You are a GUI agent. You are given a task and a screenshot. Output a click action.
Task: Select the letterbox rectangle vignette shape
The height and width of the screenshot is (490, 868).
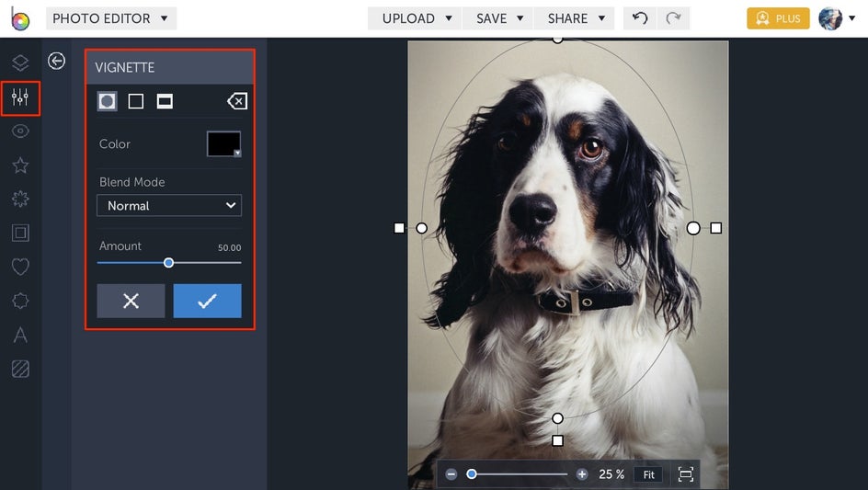point(165,101)
